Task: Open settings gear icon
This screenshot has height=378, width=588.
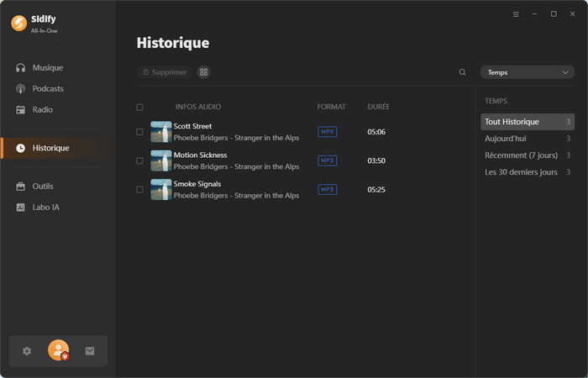Action: [27, 351]
